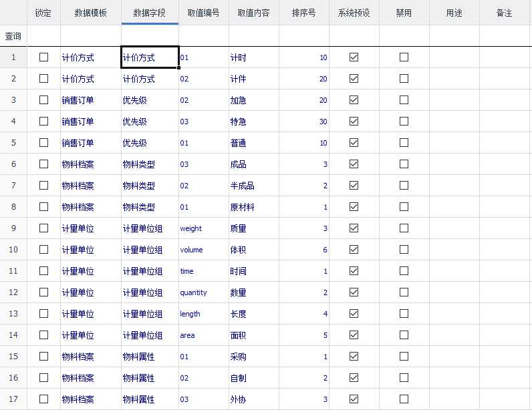
Task: Enable 禁用 checkbox in 面积 row
Action: 404,335
